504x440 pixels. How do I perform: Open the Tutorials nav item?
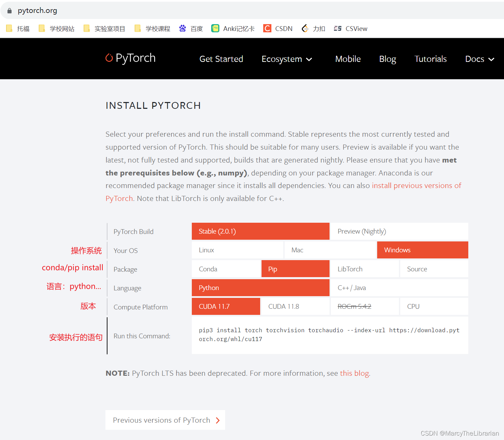[431, 59]
